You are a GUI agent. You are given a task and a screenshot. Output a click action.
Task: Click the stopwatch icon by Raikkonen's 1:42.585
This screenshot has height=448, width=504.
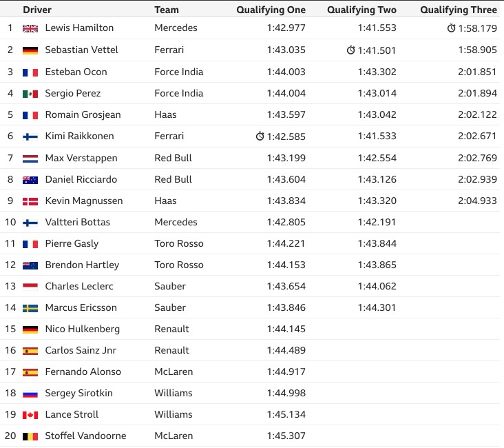pos(260,136)
